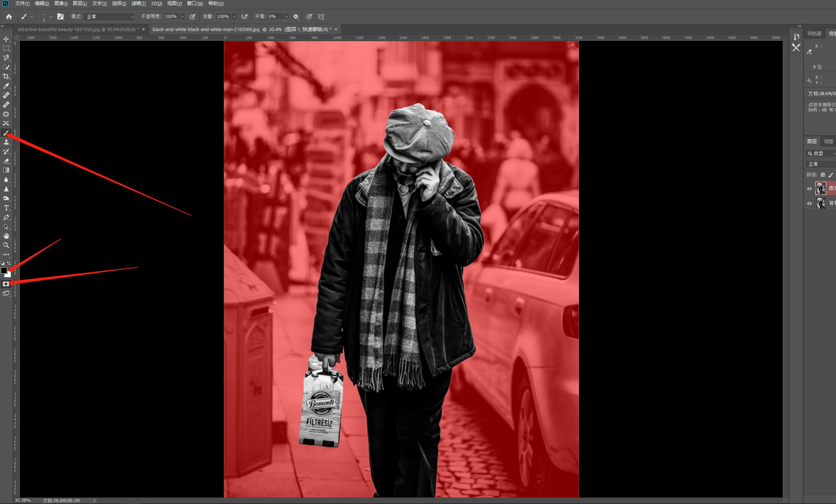Switch to the 调整 adjustments panel tab
Viewport: 836px width, 504px height.
click(828, 141)
